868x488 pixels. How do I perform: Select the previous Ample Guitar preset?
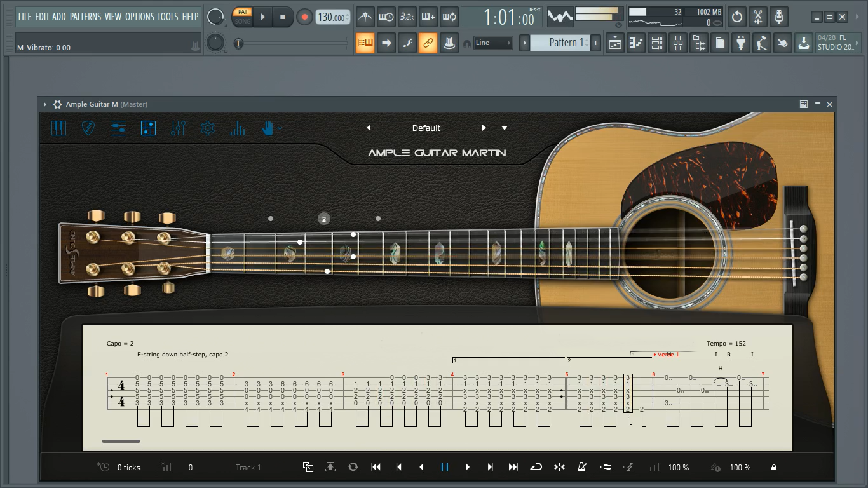[369, 128]
